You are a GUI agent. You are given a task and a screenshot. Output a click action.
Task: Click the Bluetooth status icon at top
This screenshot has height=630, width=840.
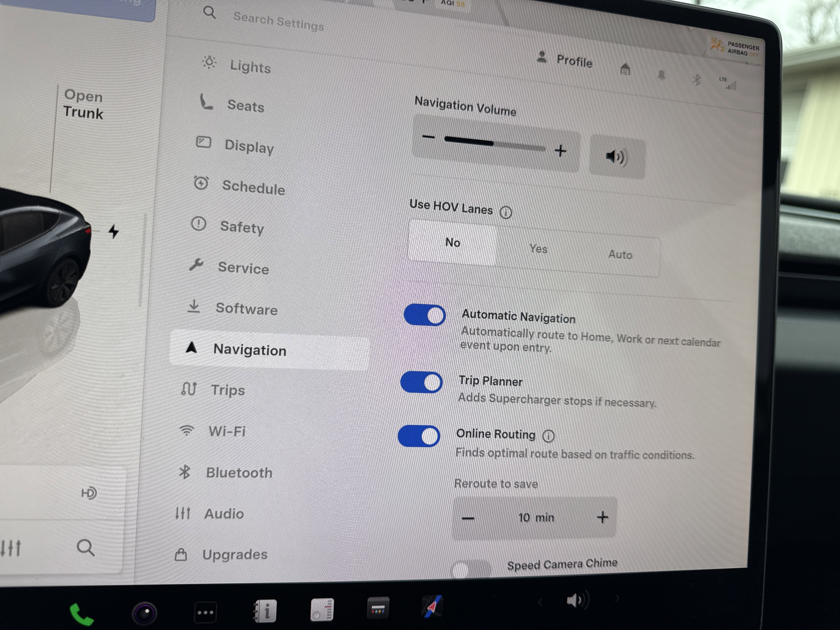click(696, 80)
